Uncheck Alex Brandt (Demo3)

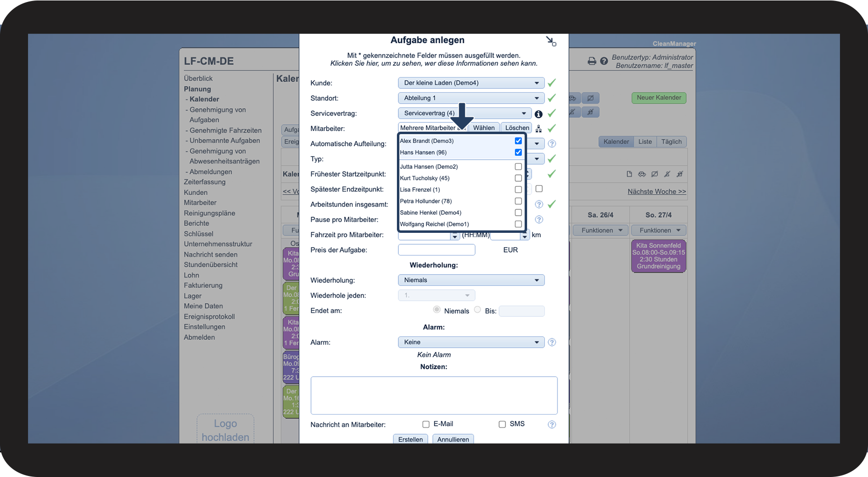click(518, 141)
